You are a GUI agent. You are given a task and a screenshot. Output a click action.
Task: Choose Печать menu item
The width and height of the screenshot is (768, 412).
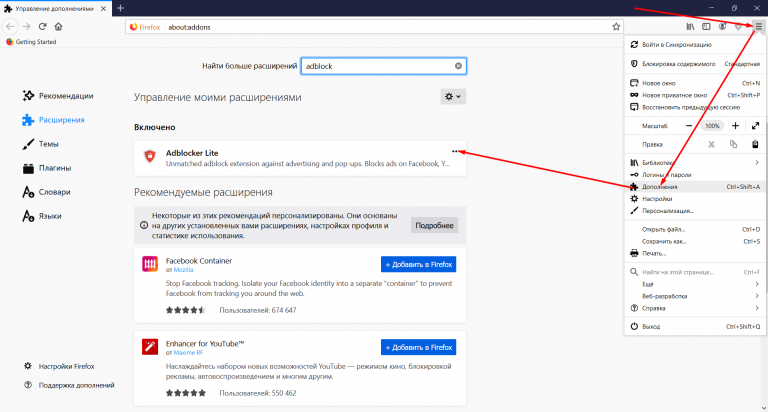click(x=695, y=253)
